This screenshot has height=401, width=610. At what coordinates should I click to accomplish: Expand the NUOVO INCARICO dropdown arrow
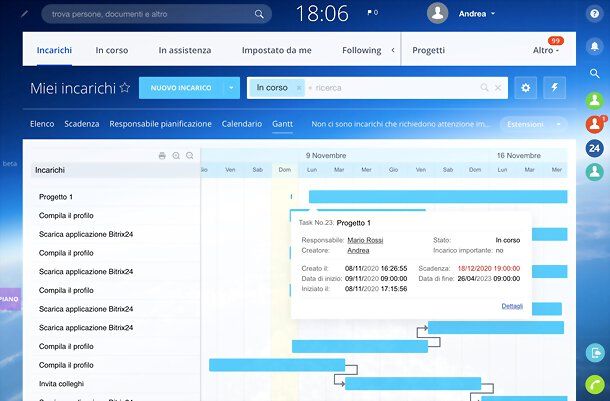tap(231, 88)
